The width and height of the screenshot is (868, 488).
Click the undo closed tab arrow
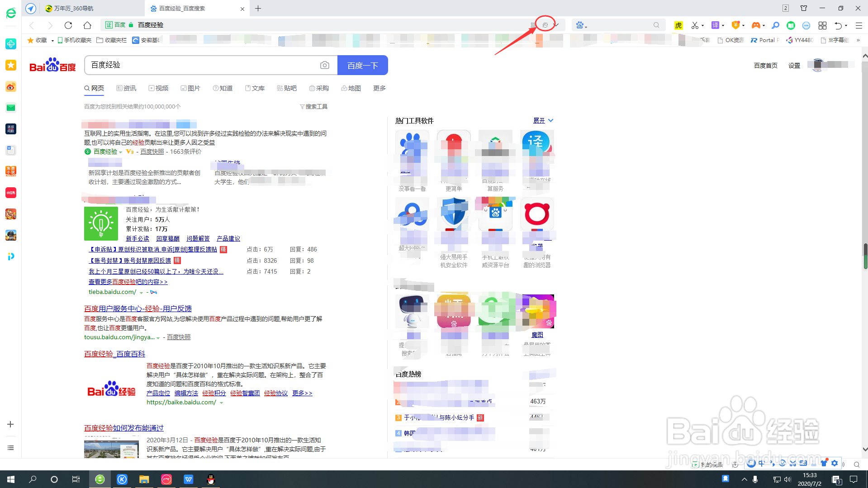[x=838, y=25]
